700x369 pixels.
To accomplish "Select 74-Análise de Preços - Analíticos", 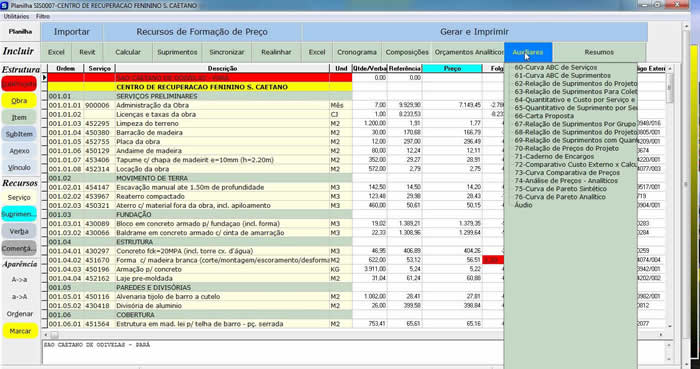I will click(x=566, y=181).
